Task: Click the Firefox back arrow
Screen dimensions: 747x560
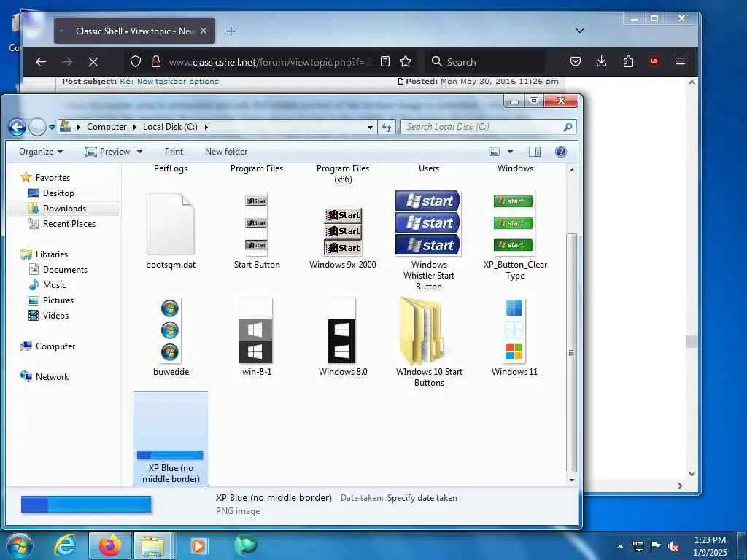Action: pos(41,62)
